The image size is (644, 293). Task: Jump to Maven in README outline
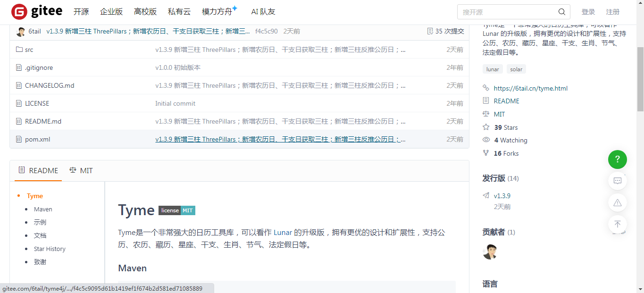click(x=43, y=209)
